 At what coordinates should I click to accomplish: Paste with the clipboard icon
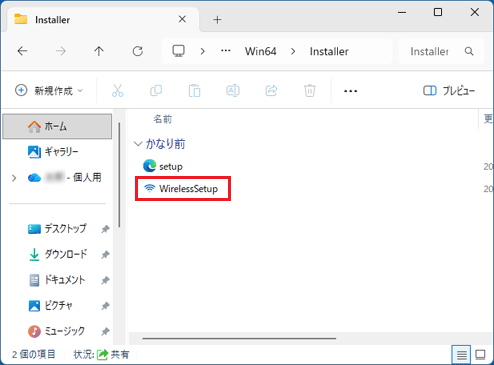194,90
